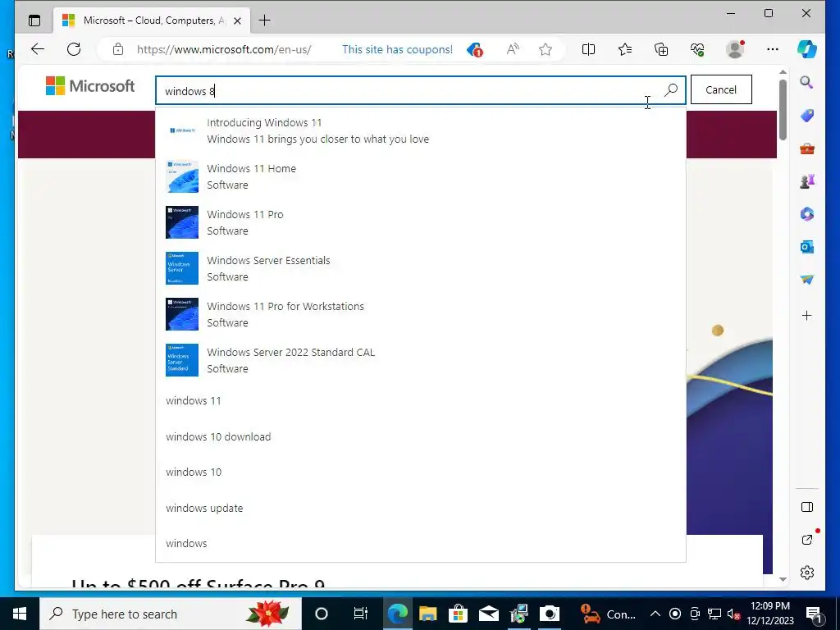
Task: Choose 'Introducing Windows 11' suggestion
Action: click(421, 130)
